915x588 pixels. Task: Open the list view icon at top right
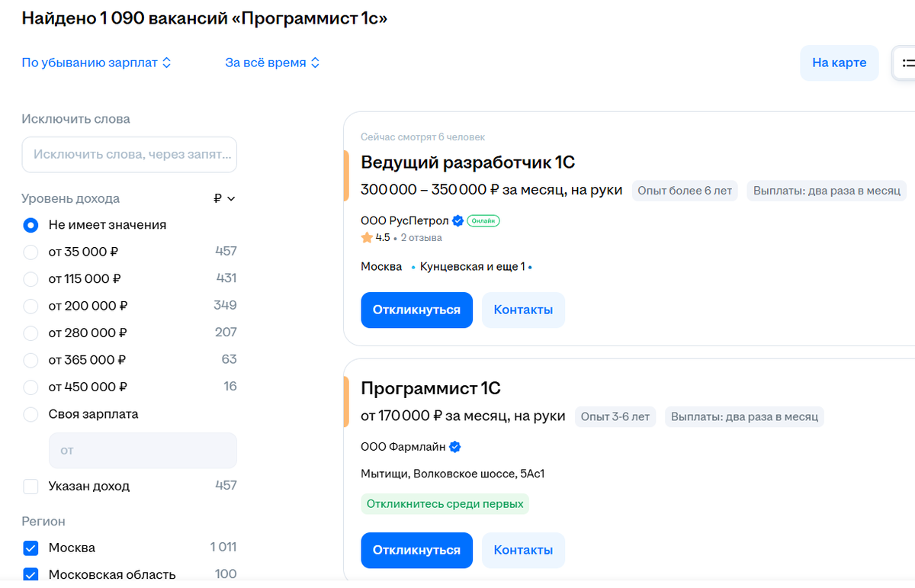tap(910, 63)
